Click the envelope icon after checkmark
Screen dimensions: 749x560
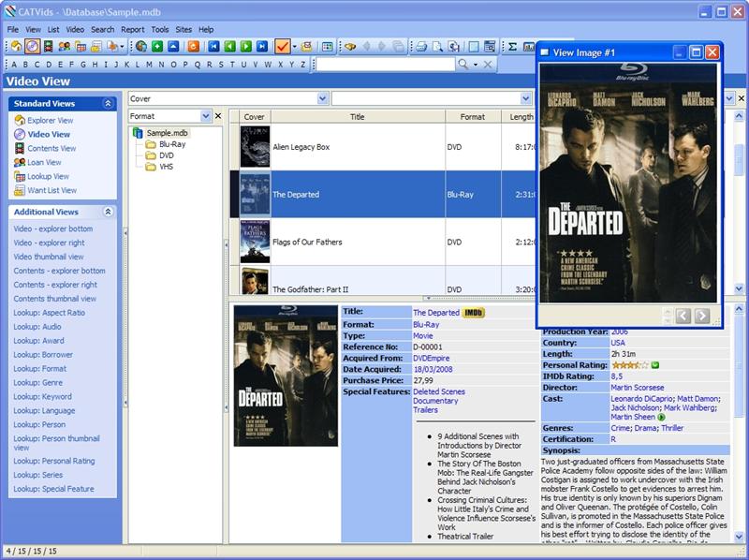click(307, 46)
